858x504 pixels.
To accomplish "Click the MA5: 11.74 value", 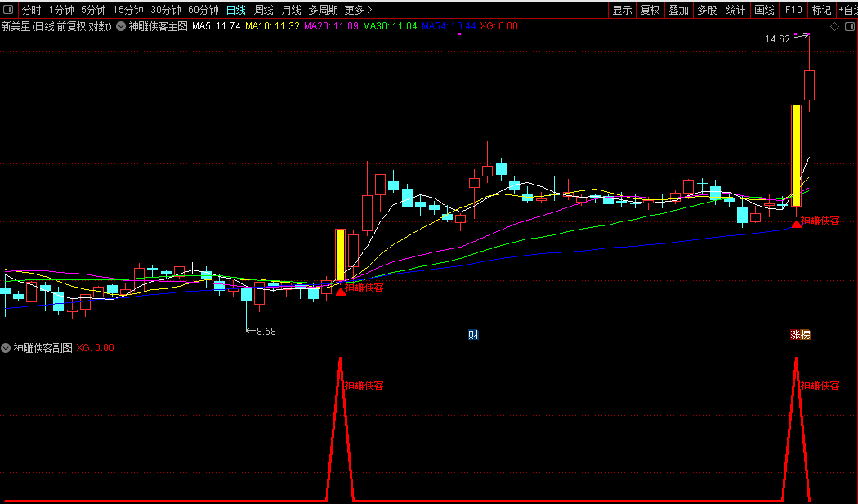I will tap(217, 25).
